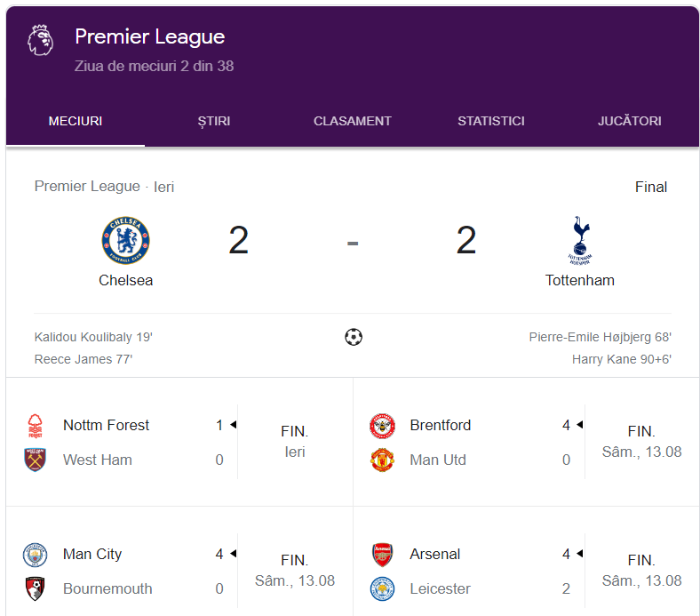Click the Man City badge

click(x=36, y=555)
